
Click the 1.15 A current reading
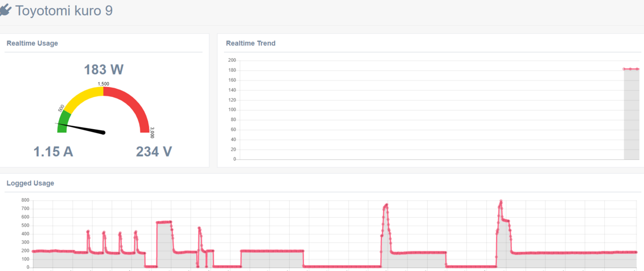[53, 151]
